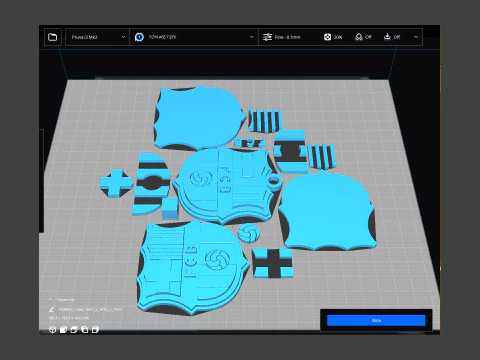Select the small cube next to striped piece
The width and height of the screenshot is (480, 360).
[170, 208]
